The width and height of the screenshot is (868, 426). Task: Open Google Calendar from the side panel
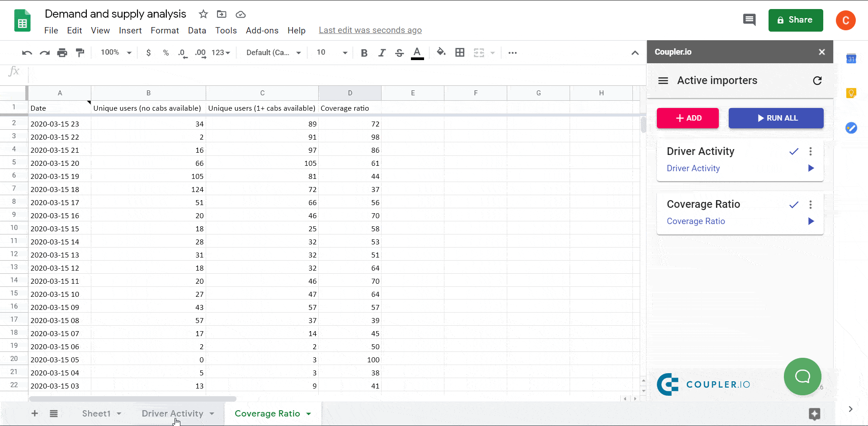click(852, 59)
